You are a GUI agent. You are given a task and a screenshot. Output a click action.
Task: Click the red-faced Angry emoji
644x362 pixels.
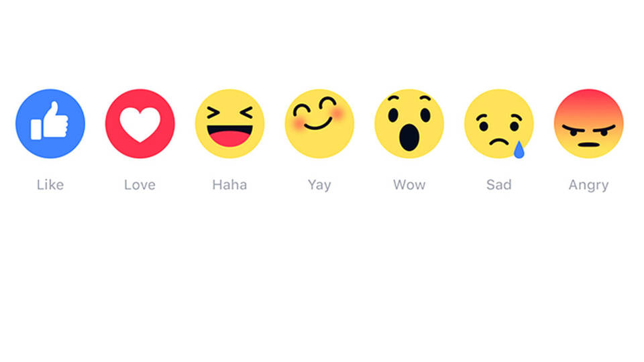(588, 123)
